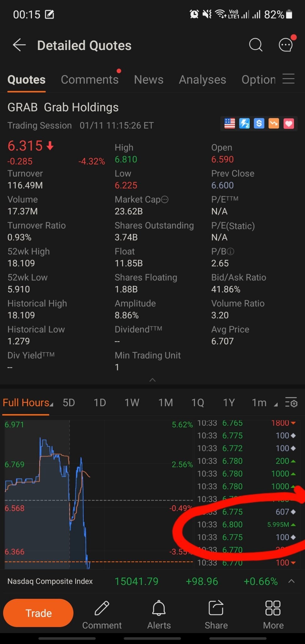Open the More grid icon
The image size is (305, 644).
tap(273, 608)
